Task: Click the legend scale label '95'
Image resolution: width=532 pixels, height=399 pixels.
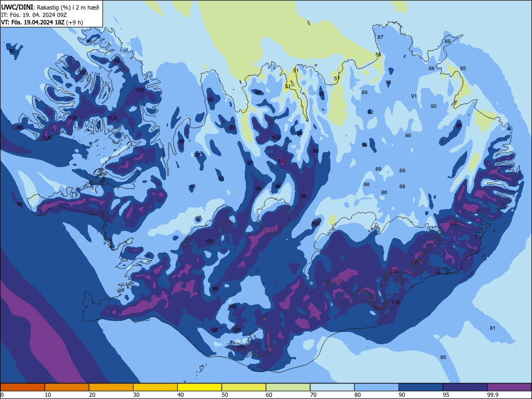Action: tap(446, 395)
